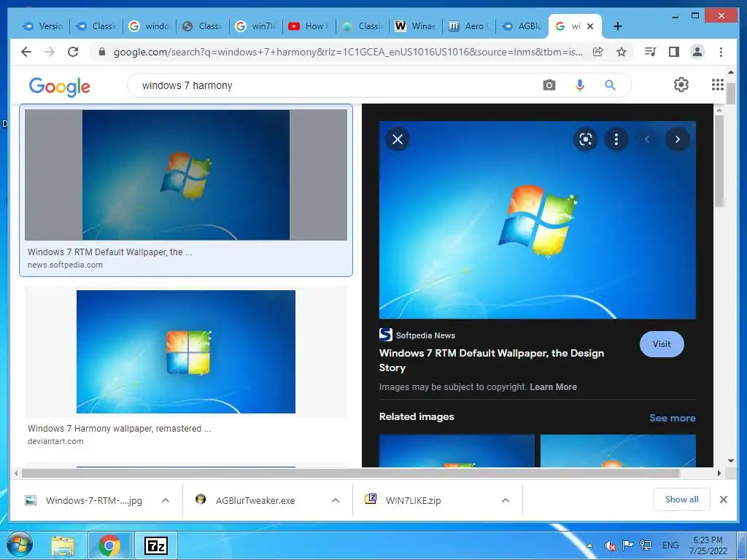
Task: Click the horizontal page scrollbar
Action: 351,472
